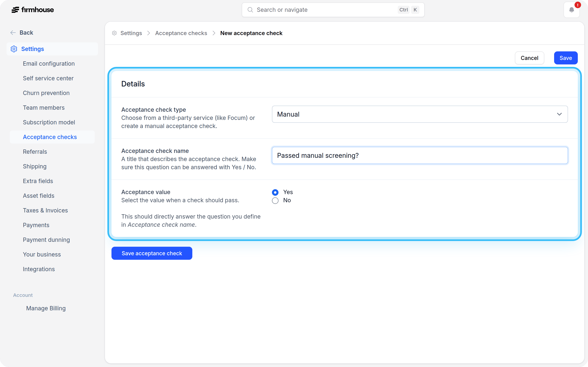Open Payment dunning settings
588x367 pixels.
point(46,240)
